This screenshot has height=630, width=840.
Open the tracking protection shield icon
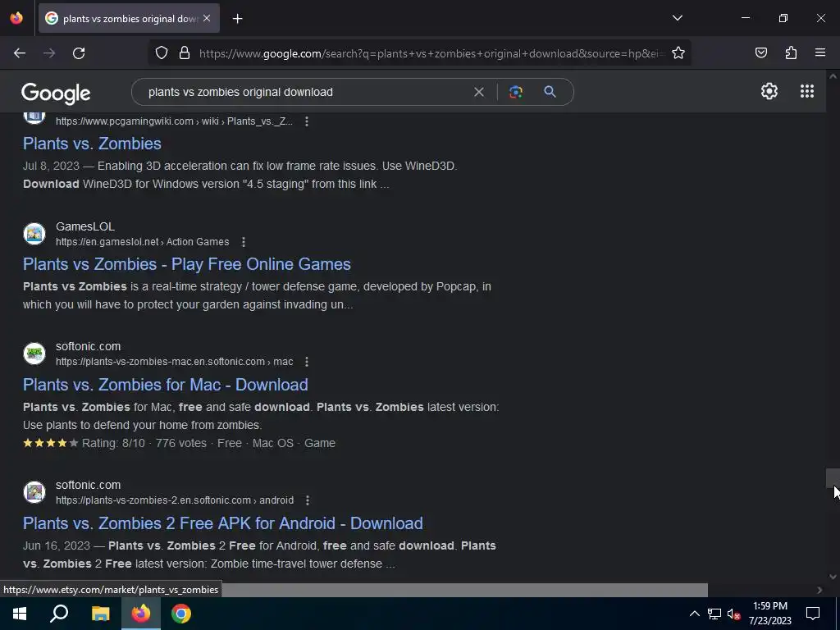[x=162, y=53]
